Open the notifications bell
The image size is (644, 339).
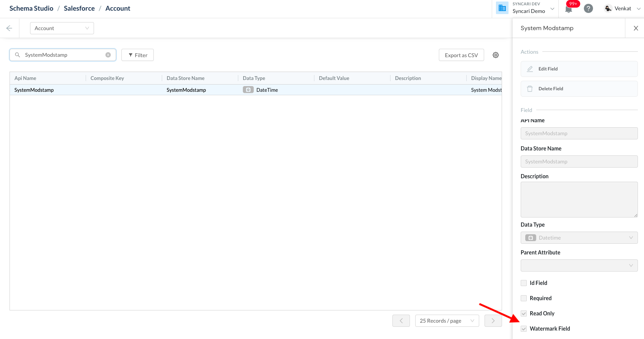click(x=569, y=9)
